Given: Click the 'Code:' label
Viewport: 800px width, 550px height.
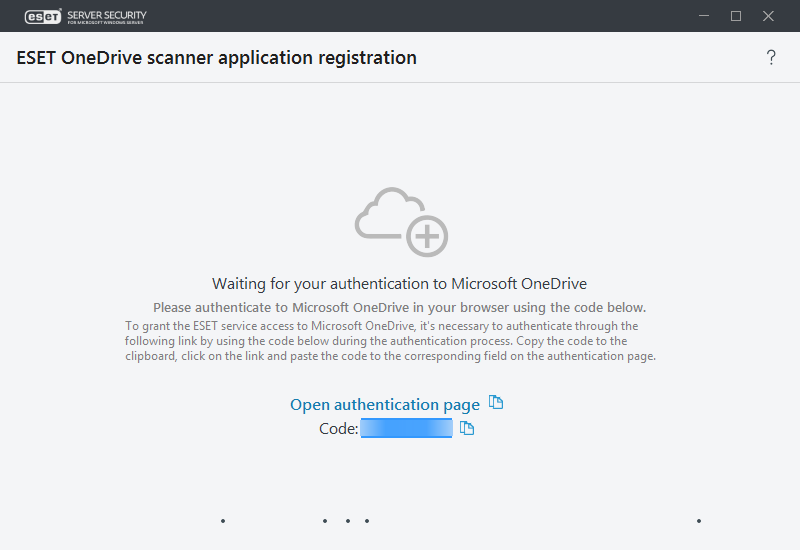Looking at the screenshot, I should pyautogui.click(x=338, y=428).
